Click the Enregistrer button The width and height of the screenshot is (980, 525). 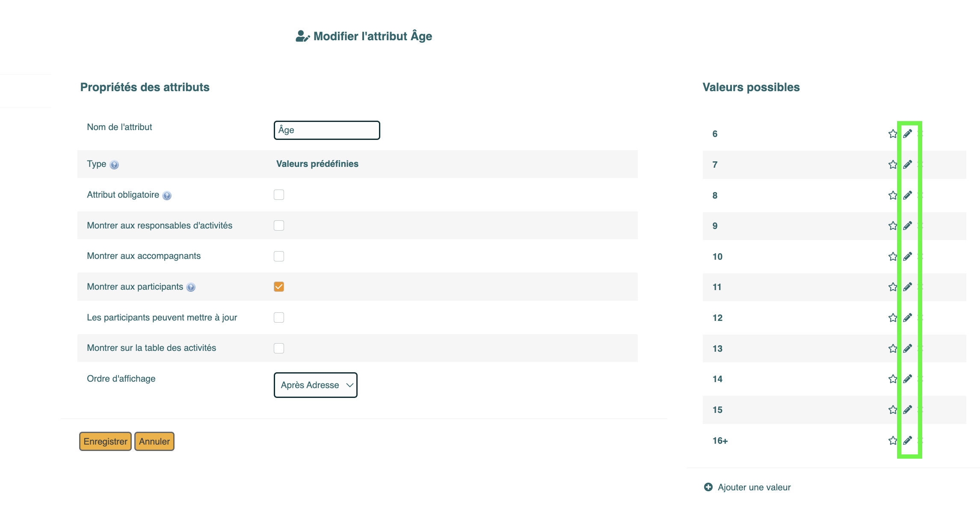(x=105, y=442)
